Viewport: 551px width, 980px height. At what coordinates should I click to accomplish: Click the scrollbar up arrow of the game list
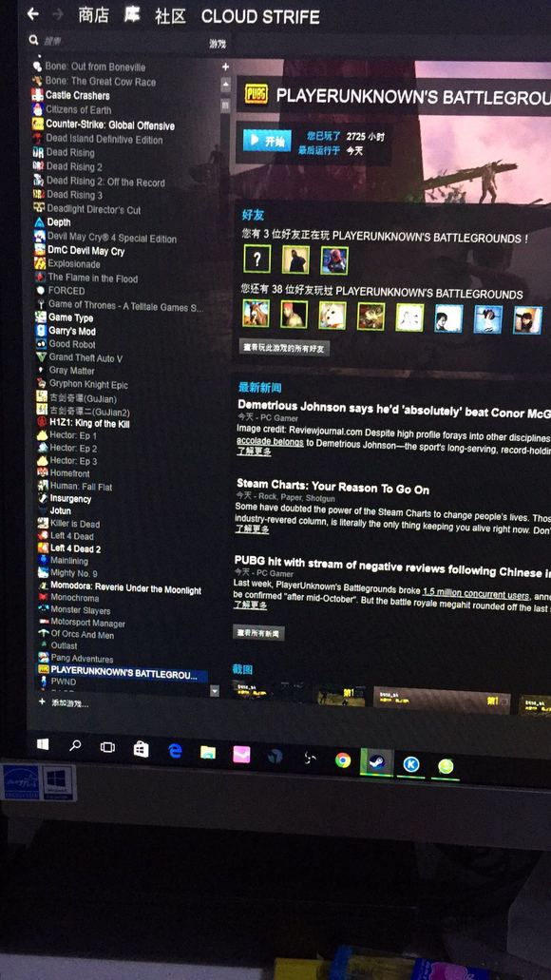coord(226,85)
